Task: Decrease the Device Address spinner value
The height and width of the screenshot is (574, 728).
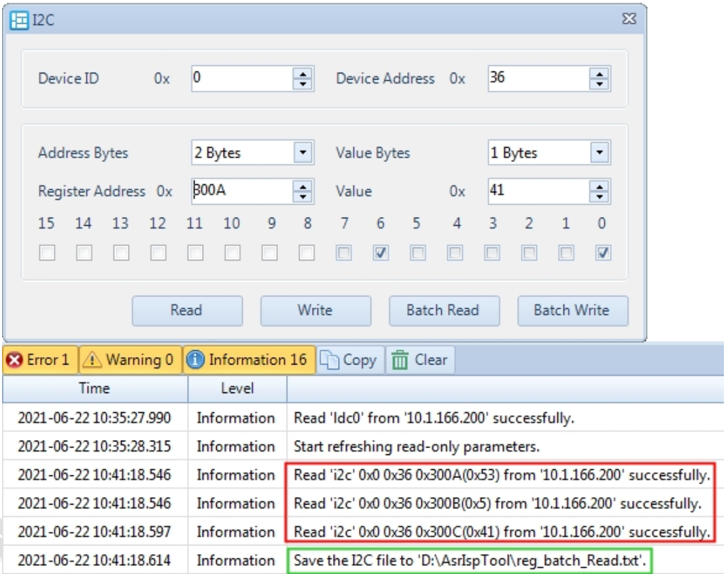Action: tap(599, 84)
